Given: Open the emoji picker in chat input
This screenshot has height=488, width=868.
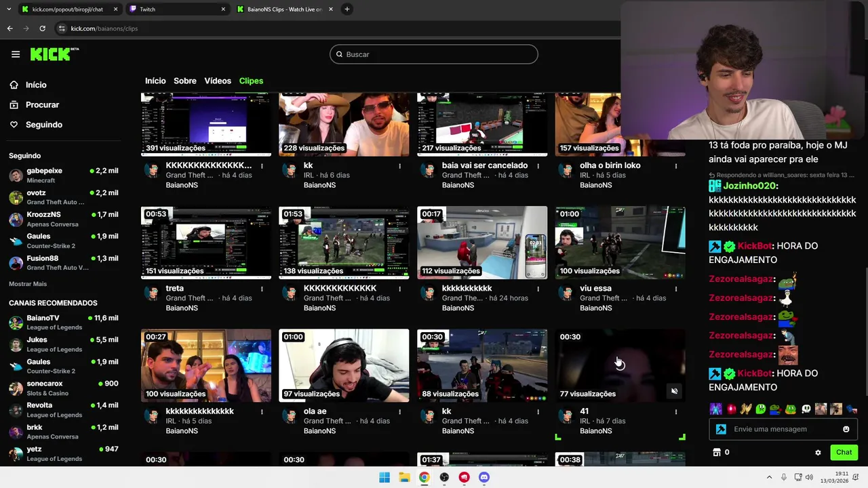Looking at the screenshot, I should [x=846, y=429].
